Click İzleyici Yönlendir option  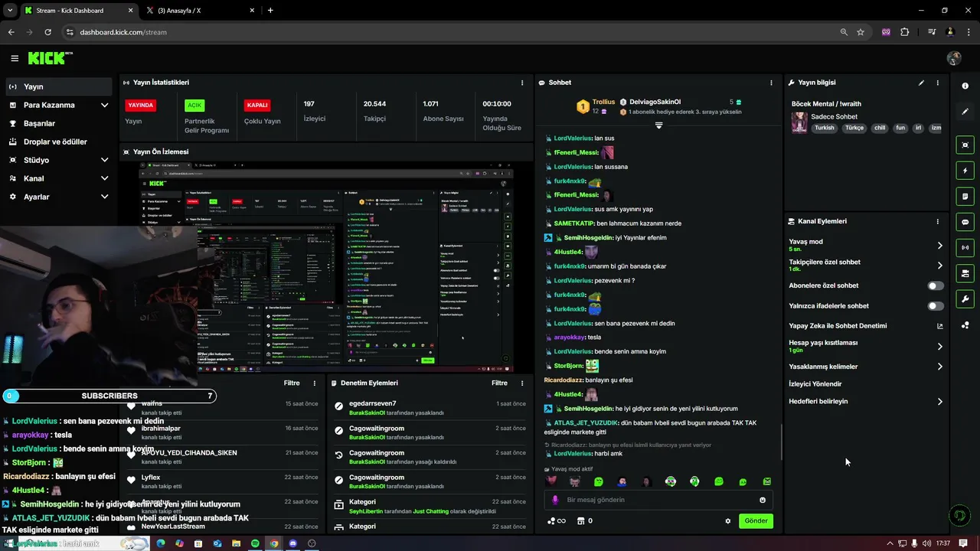[x=815, y=384]
